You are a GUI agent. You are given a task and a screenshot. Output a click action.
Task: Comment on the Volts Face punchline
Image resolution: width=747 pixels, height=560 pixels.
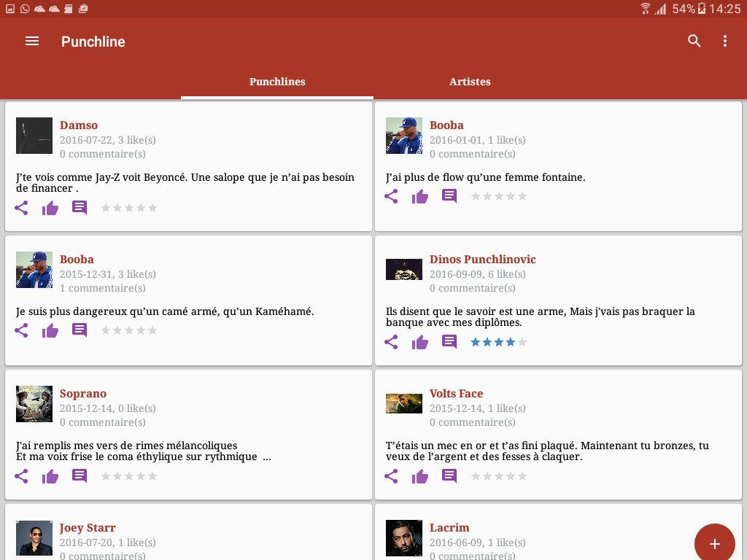pyautogui.click(x=449, y=476)
